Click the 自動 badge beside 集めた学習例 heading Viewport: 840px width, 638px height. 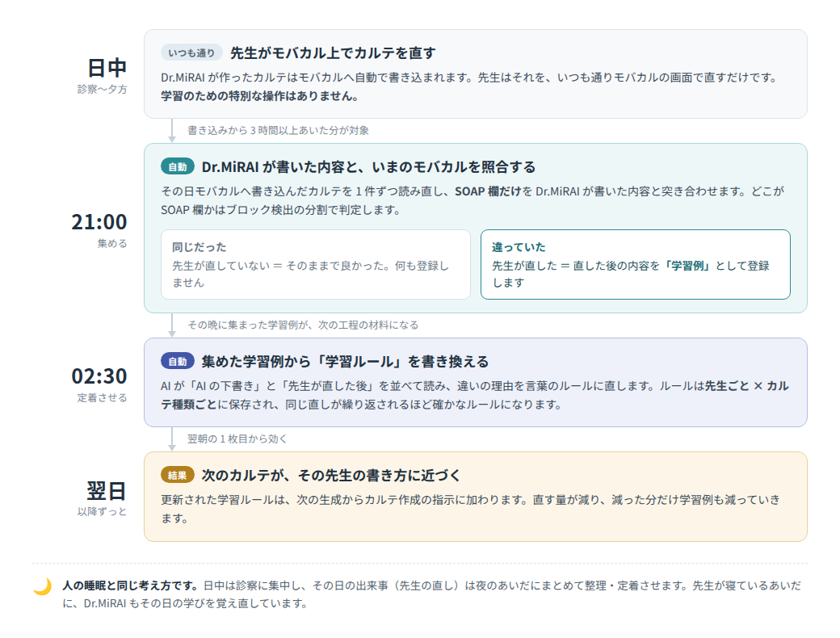(178, 362)
